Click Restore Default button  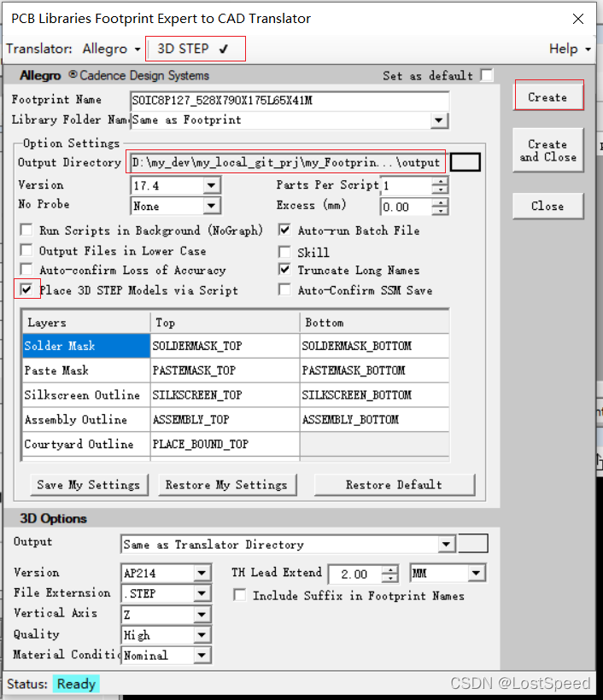(394, 484)
